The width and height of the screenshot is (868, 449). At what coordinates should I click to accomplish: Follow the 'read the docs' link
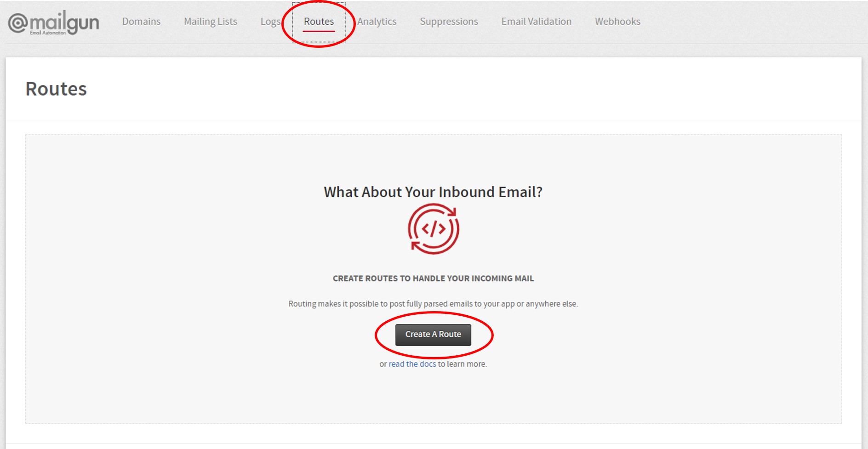coord(412,364)
